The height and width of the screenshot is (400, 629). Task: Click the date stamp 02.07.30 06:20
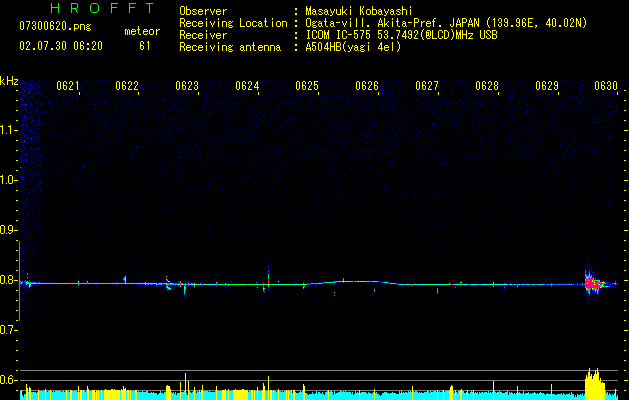(61, 46)
